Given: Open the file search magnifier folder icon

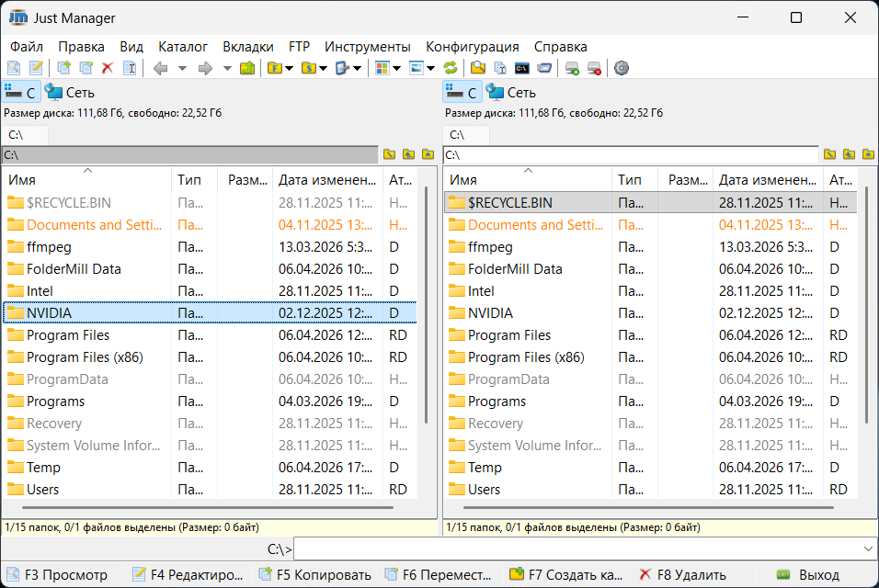Looking at the screenshot, I should click(x=478, y=68).
